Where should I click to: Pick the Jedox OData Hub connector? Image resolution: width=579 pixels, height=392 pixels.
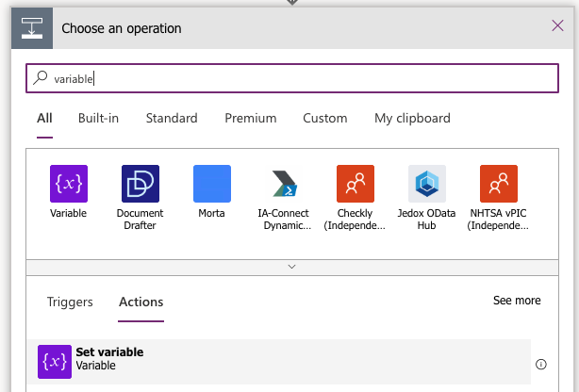[426, 184]
